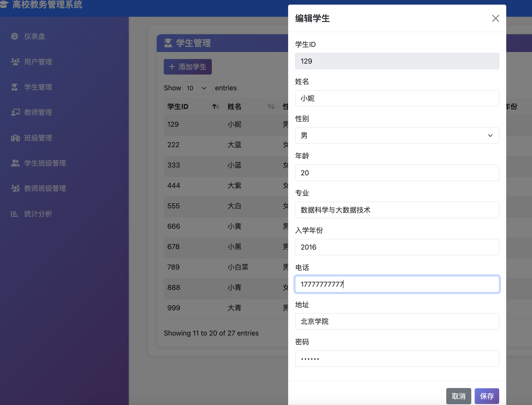Focus the 密码 password input field
This screenshot has width=532, height=405.
coord(397,359)
